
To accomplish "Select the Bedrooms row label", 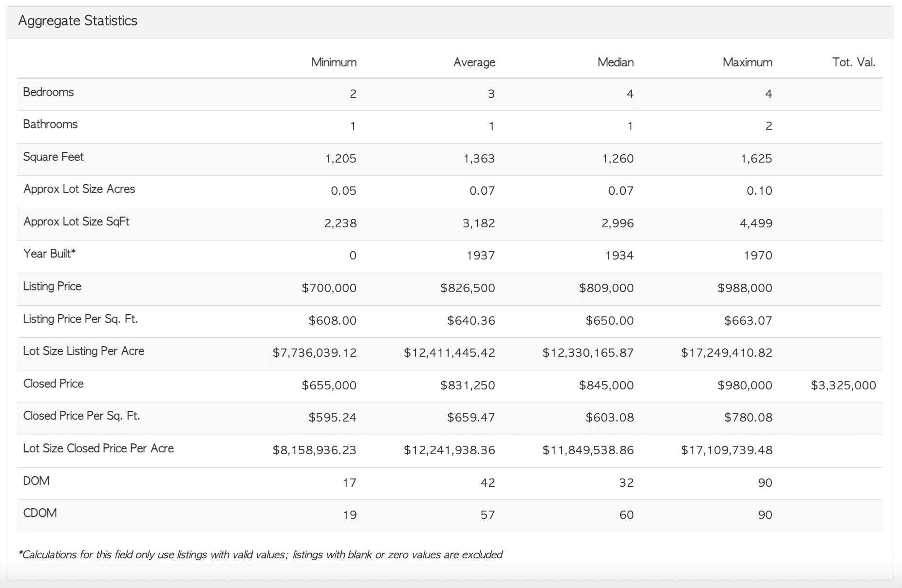I will click(x=49, y=92).
